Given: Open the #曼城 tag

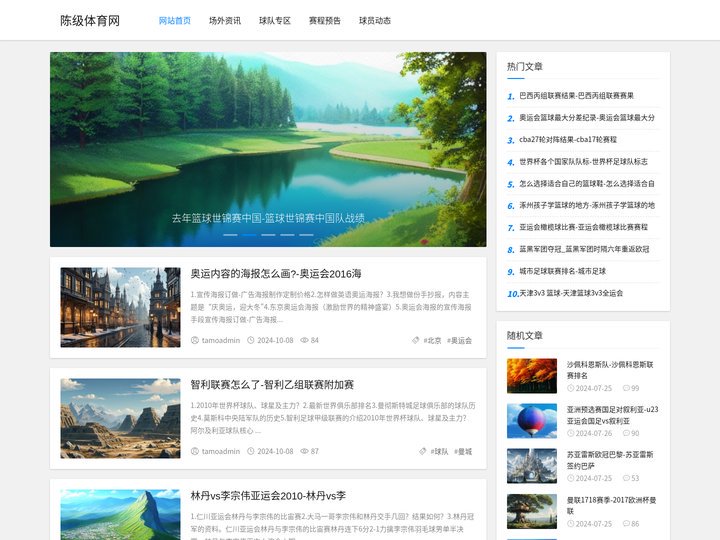Looking at the screenshot, I should tap(463, 451).
